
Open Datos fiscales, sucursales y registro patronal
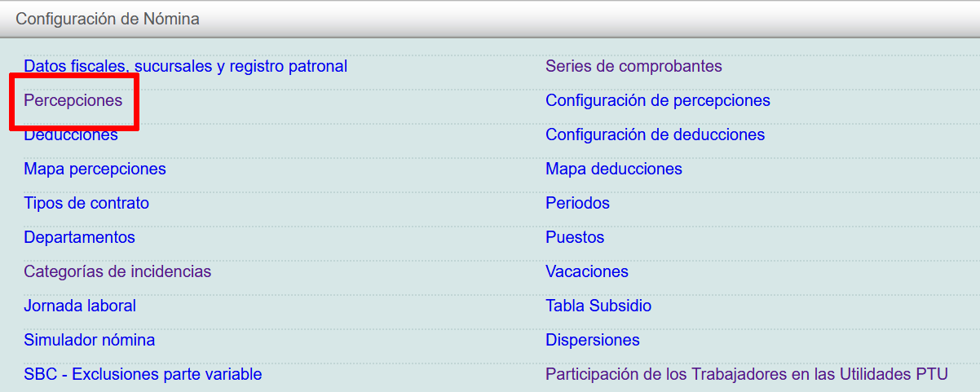pyautogui.click(x=185, y=66)
